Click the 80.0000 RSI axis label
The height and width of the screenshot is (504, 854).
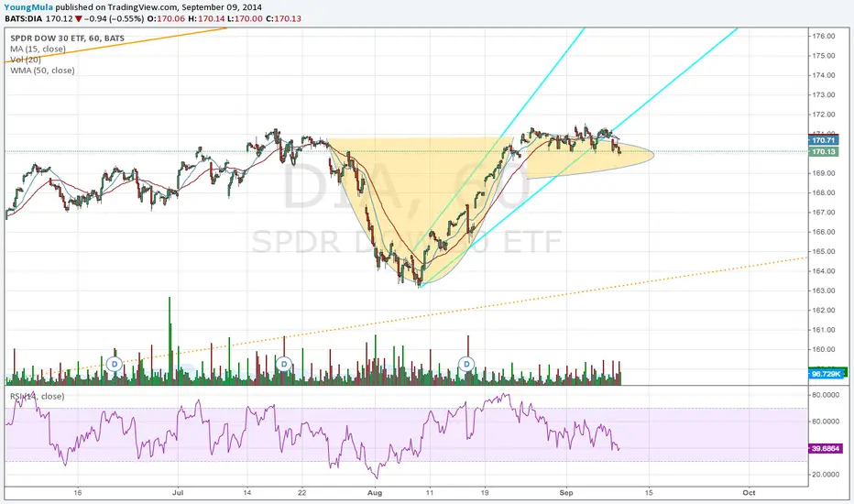[825, 395]
